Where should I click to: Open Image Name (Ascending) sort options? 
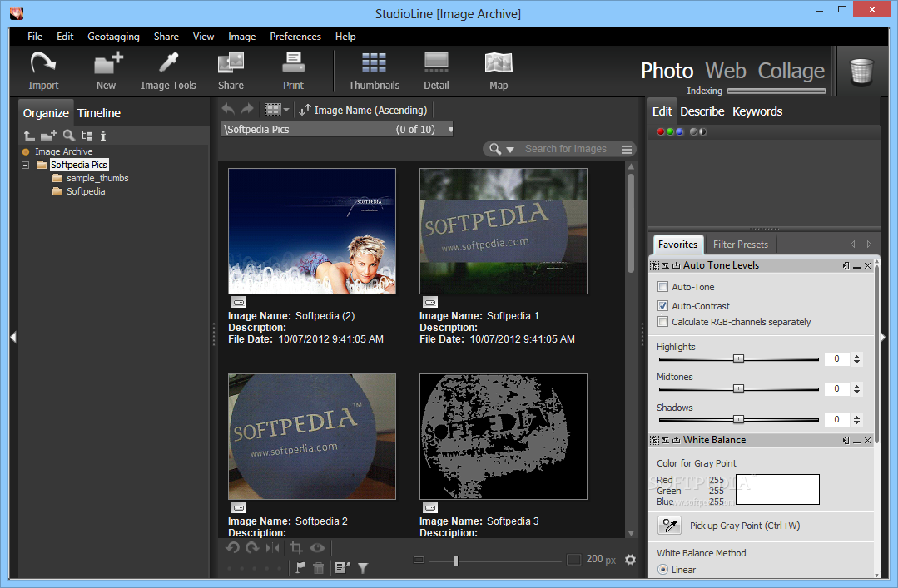pos(363,110)
